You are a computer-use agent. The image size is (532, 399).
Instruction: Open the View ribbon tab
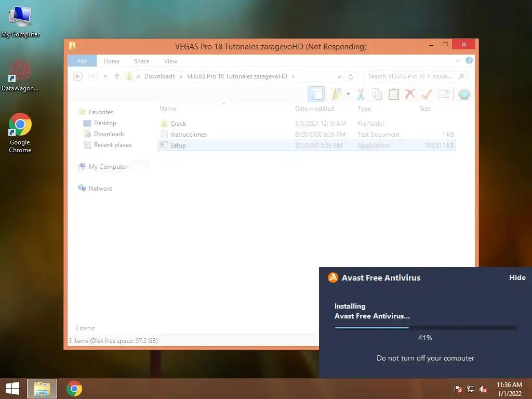point(170,61)
